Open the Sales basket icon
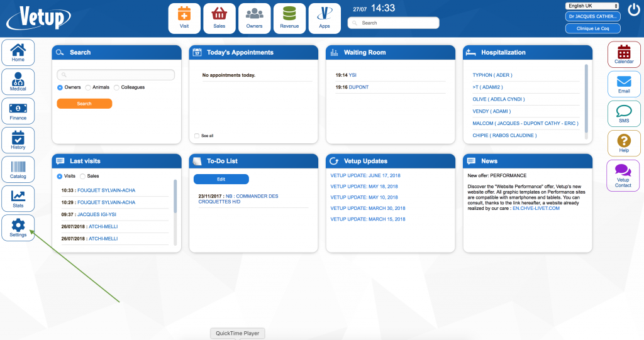The width and height of the screenshot is (644, 340). tap(219, 18)
